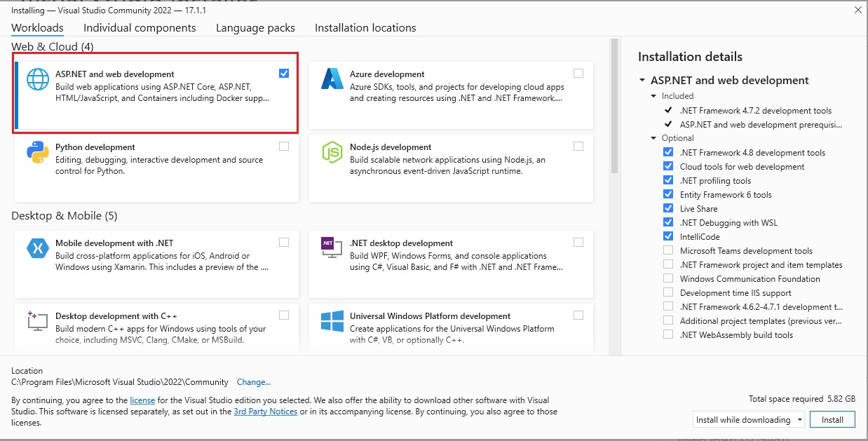868x441 pixels.
Task: Check .NET WebAssembly build tools
Action: pos(668,334)
